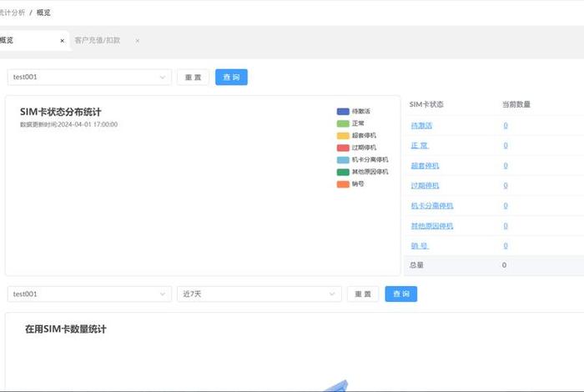Click the count 0 in 正常 row
Image resolution: width=584 pixels, height=392 pixels.
click(x=506, y=146)
